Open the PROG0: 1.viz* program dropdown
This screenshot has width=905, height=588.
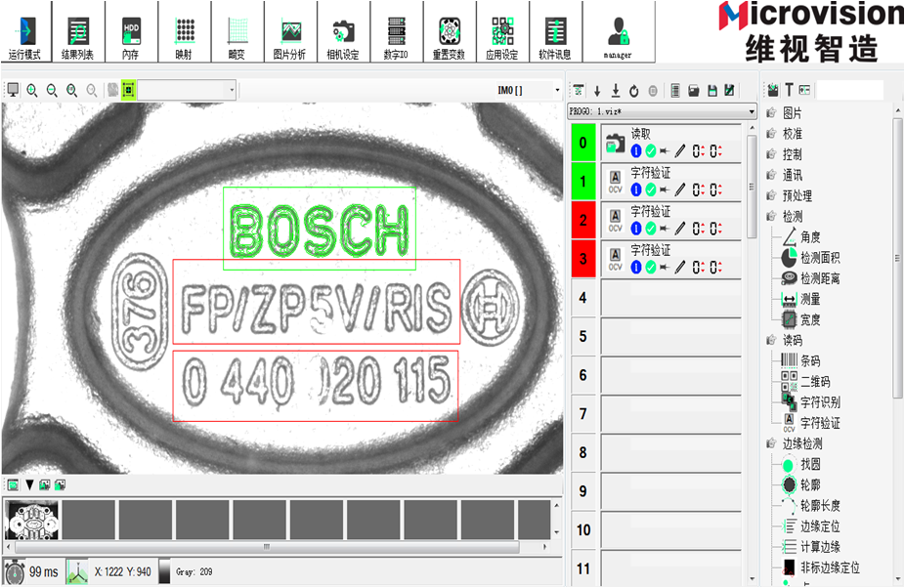[662, 110]
